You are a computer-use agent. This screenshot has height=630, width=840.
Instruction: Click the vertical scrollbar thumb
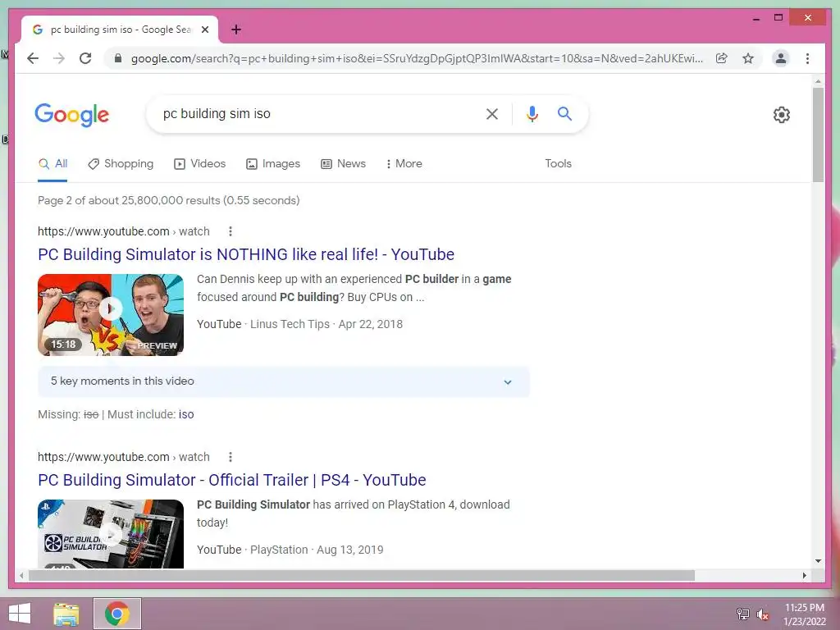(x=818, y=135)
